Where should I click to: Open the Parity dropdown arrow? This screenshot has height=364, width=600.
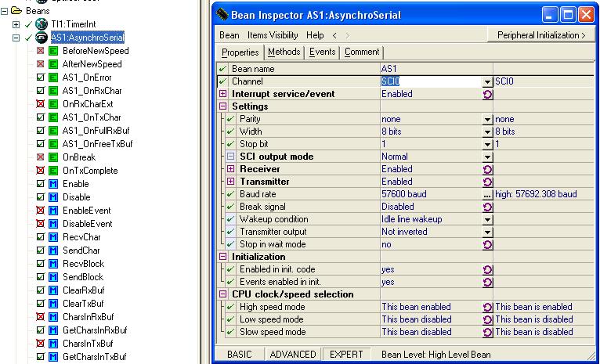[x=487, y=120]
